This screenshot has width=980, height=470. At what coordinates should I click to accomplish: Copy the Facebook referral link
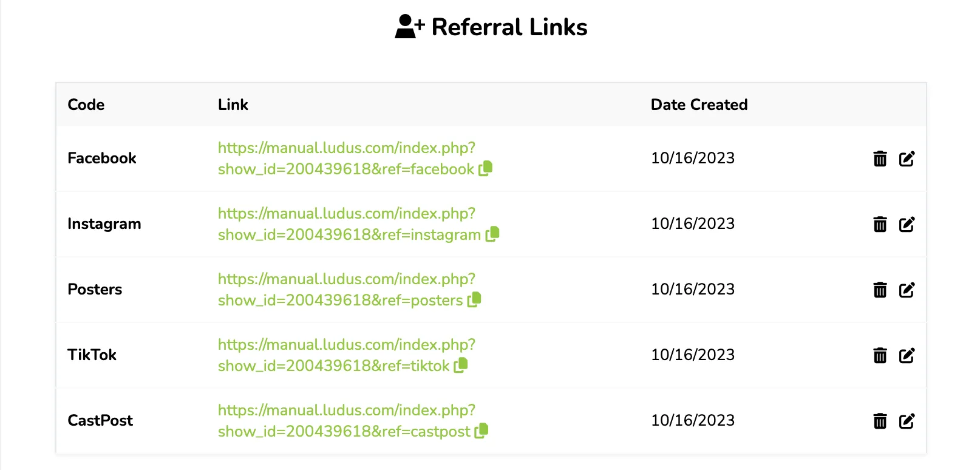tap(485, 168)
